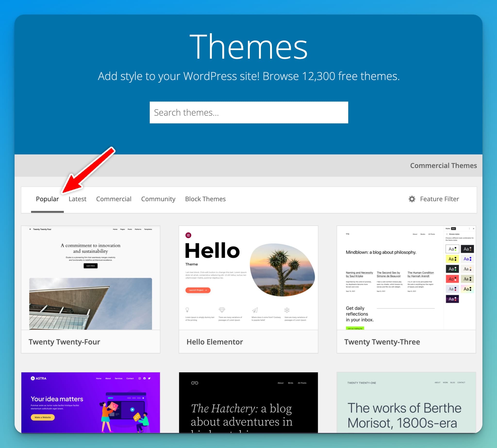Click the Twitter icon in Astra header

pos(149,378)
